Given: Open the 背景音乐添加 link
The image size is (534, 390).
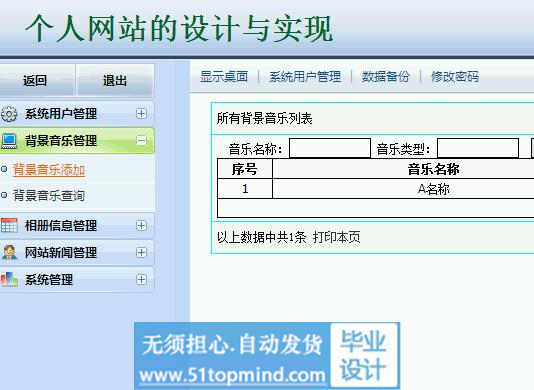Looking at the screenshot, I should 49,170.
